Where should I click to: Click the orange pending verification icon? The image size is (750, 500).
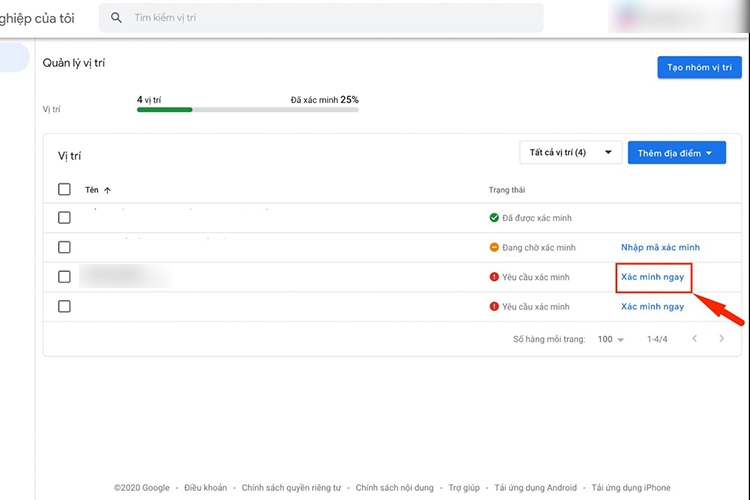tap(494, 247)
